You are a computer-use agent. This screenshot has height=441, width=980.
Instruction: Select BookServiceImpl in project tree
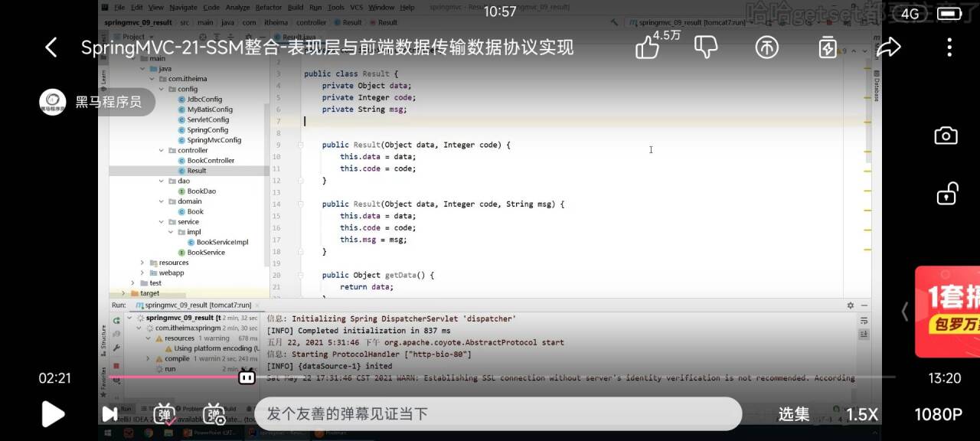pos(217,242)
